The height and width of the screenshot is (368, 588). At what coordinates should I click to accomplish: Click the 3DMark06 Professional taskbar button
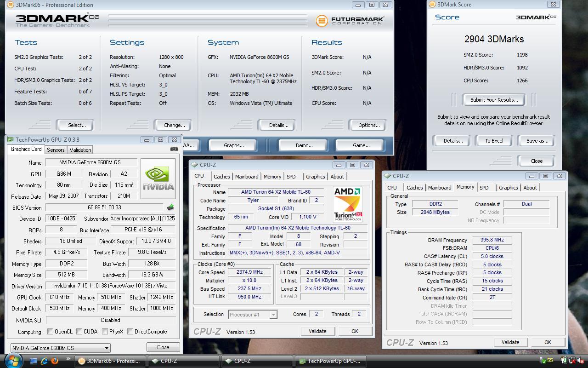tap(111, 361)
